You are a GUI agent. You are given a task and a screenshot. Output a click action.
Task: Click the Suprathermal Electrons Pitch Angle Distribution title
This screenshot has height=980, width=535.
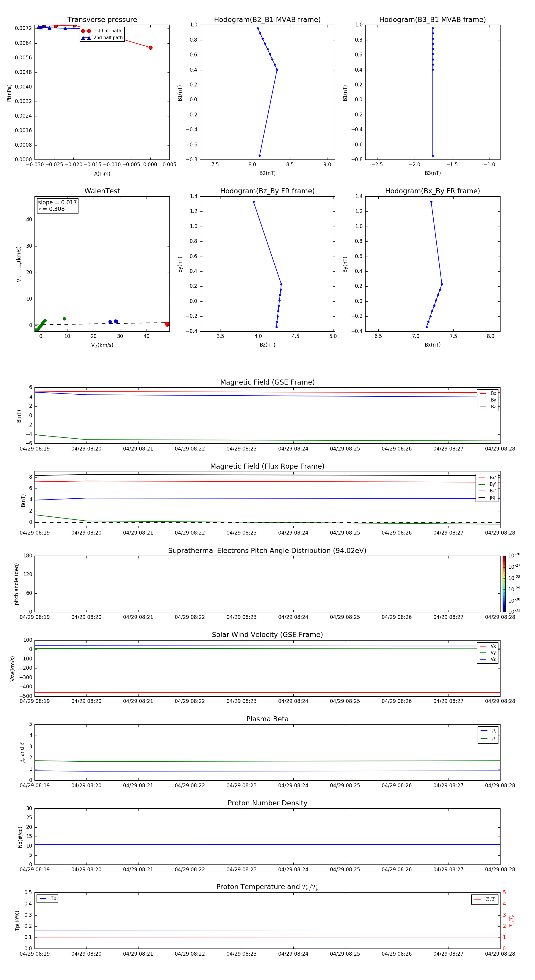coord(267,551)
